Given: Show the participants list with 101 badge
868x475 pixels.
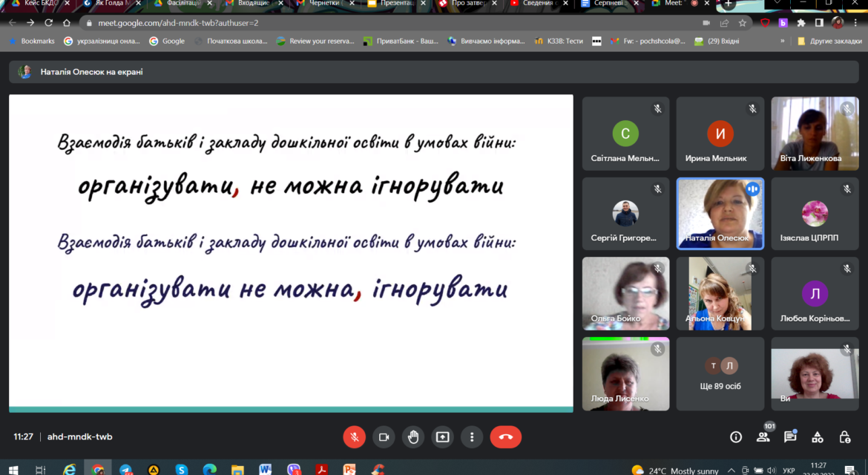Looking at the screenshot, I should 763,437.
